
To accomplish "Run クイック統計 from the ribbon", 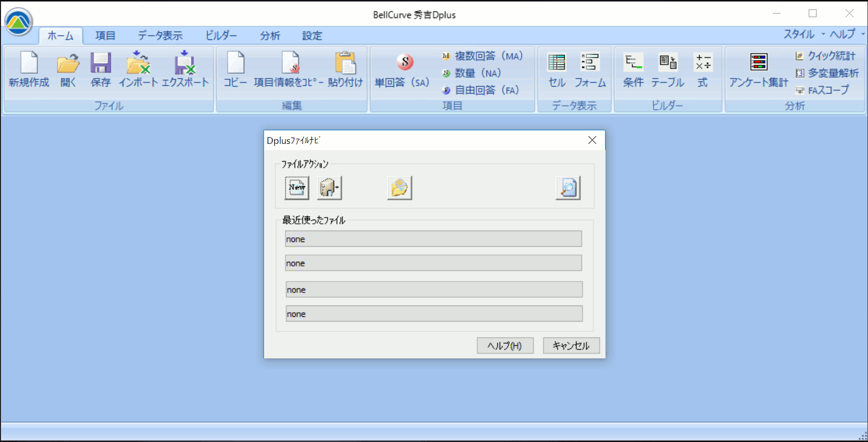I will pyautogui.click(x=826, y=56).
